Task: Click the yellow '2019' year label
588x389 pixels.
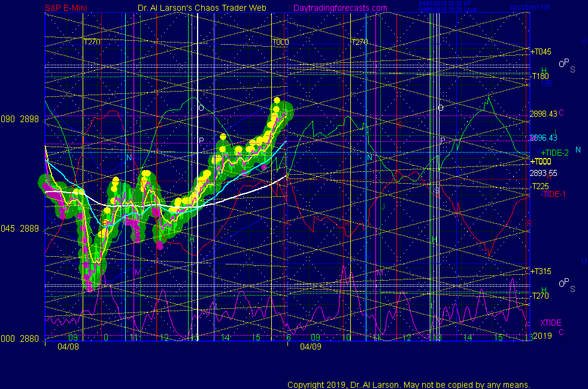Action: tap(542, 336)
